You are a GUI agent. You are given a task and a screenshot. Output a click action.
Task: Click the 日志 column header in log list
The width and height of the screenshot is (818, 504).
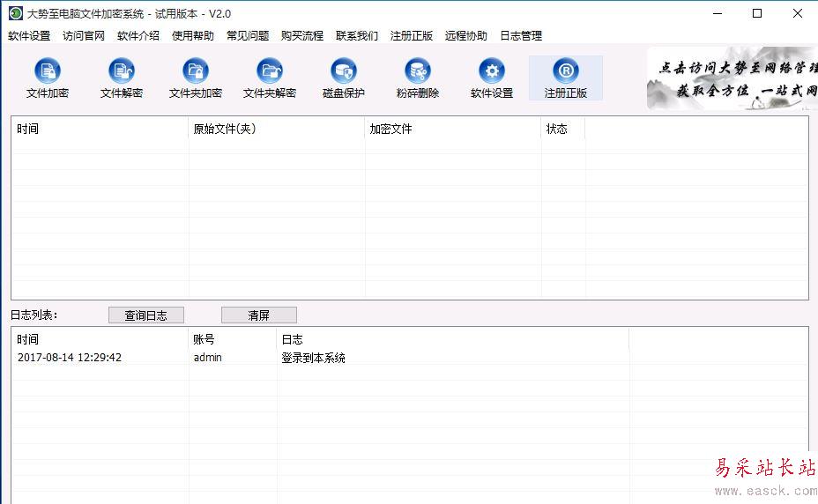pyautogui.click(x=452, y=339)
